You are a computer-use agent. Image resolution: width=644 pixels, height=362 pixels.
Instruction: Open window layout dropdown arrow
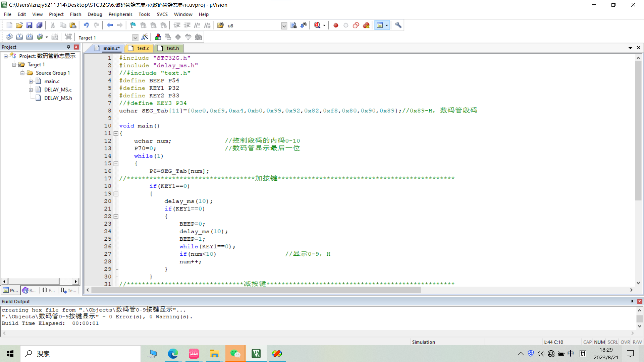[x=387, y=25]
